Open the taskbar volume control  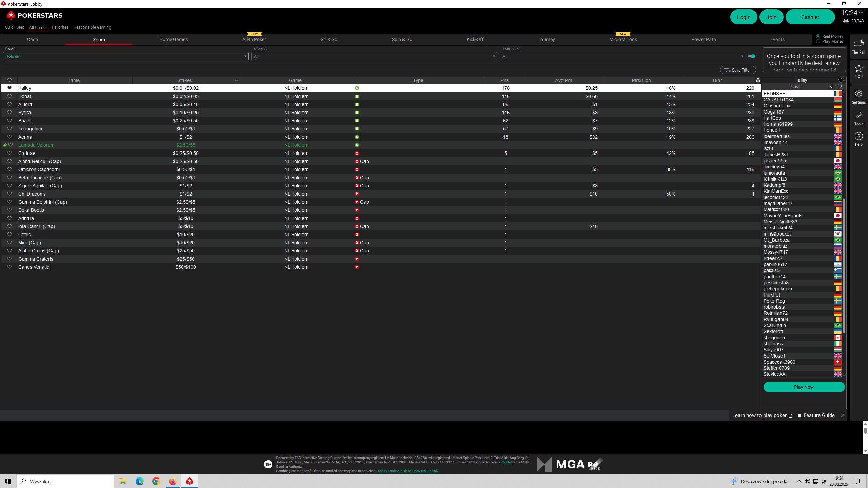click(x=807, y=481)
